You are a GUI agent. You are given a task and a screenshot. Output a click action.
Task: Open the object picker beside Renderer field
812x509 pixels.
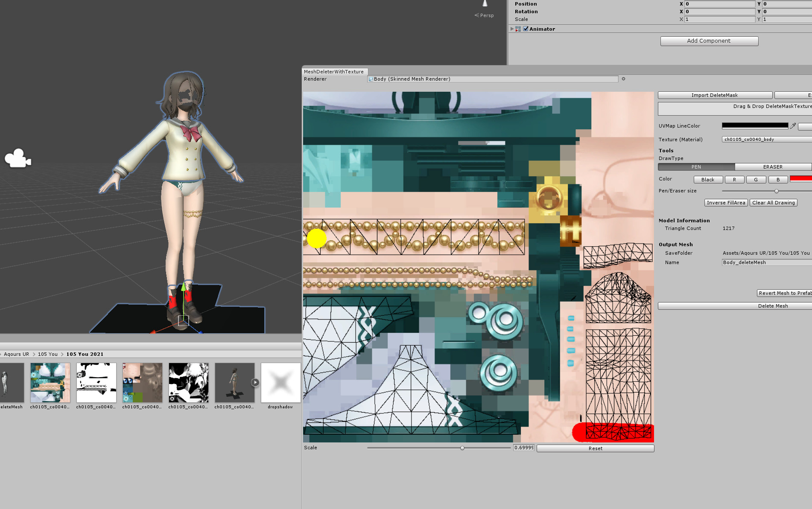coord(623,79)
